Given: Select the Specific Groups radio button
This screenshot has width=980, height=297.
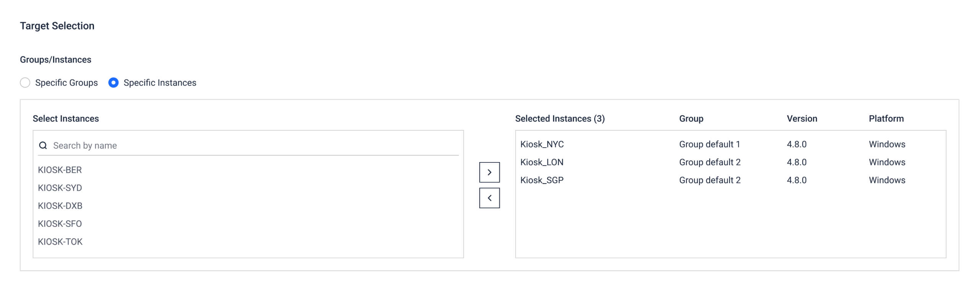Looking at the screenshot, I should click(x=25, y=83).
